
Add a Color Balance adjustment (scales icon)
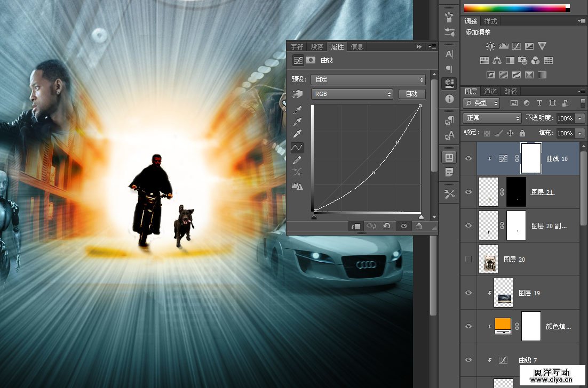[x=497, y=61]
